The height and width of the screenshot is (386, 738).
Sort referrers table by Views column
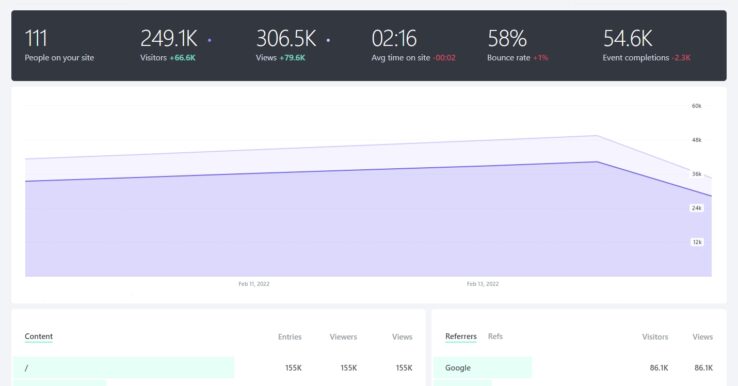702,337
